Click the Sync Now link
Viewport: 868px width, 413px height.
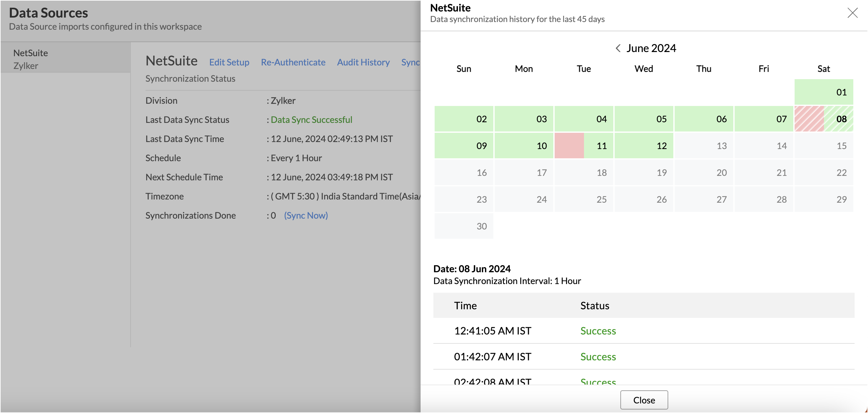click(306, 215)
